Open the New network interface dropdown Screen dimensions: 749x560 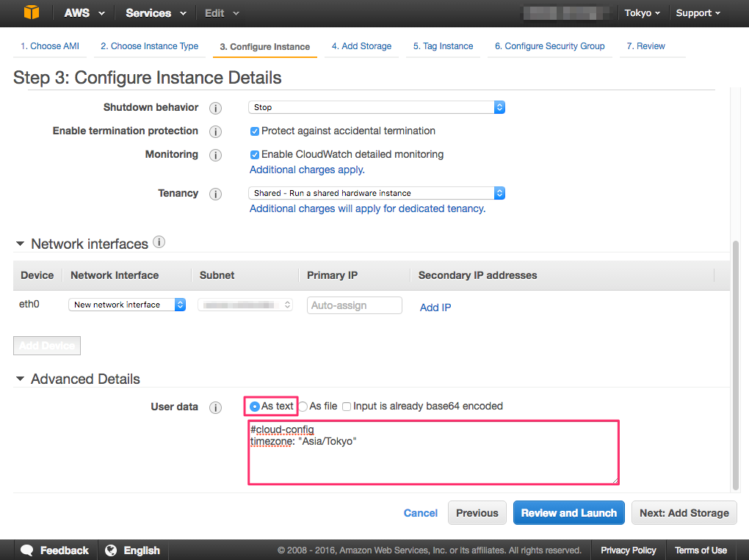coord(127,305)
